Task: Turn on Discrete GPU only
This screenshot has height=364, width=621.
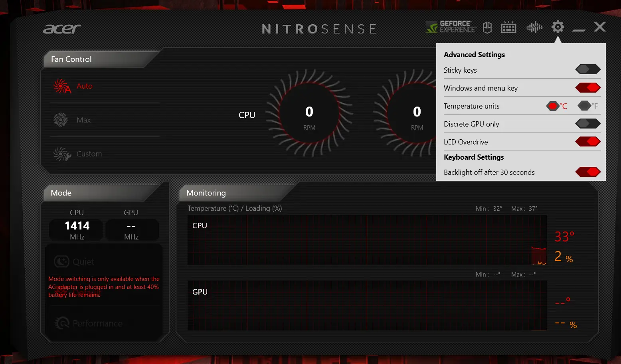Action: click(587, 124)
